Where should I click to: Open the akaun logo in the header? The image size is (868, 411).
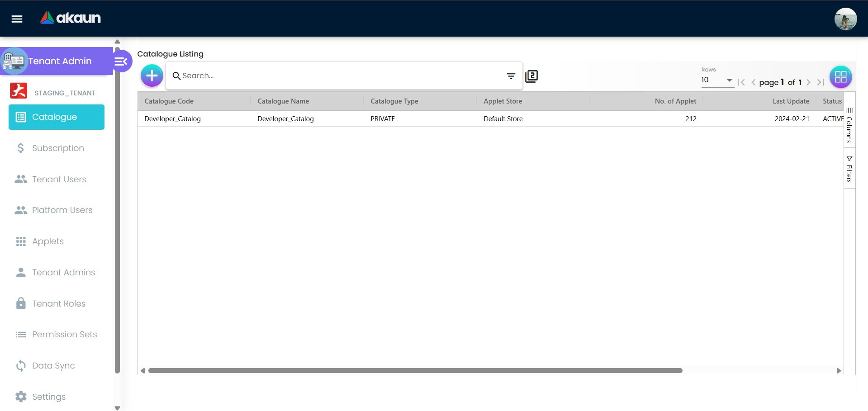pos(70,18)
